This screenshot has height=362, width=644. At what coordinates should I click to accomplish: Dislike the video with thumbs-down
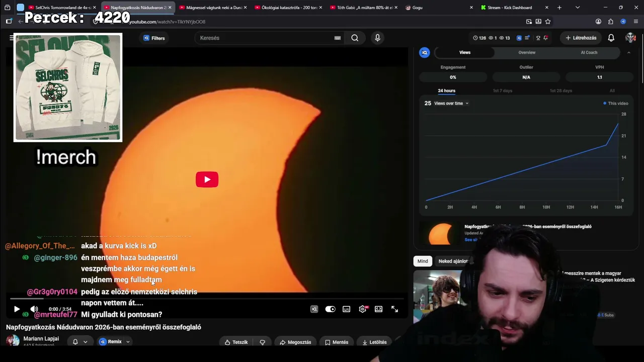262,342
